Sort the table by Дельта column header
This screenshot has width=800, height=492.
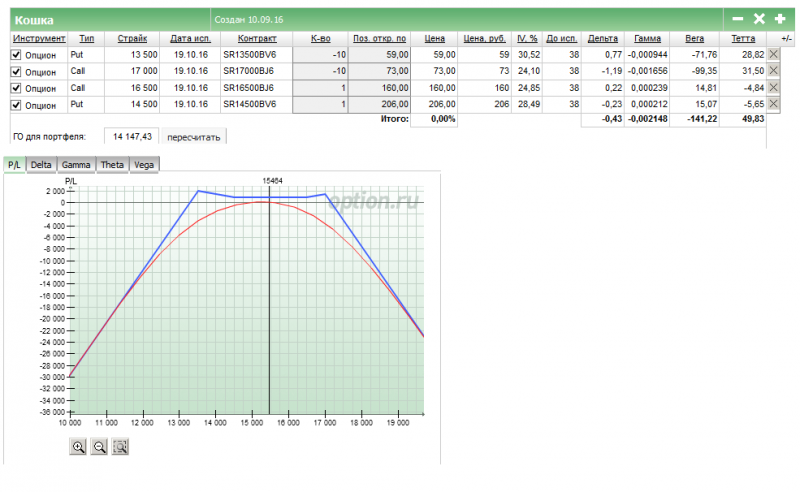point(603,38)
